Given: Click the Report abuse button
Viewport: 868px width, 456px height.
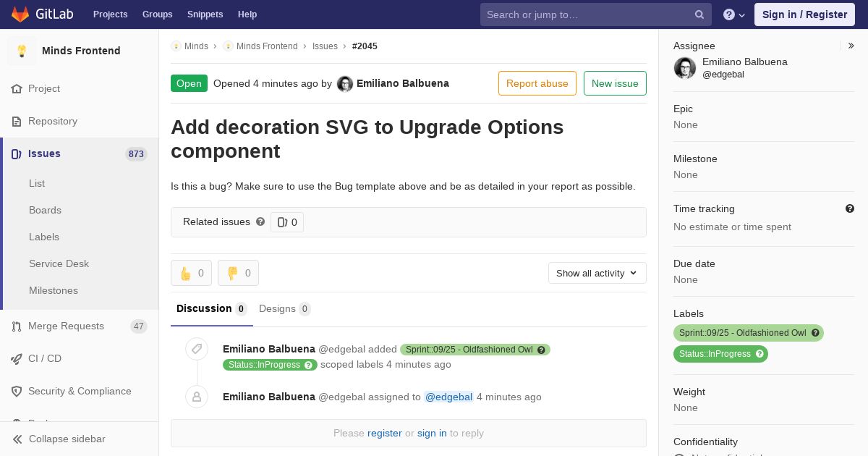Looking at the screenshot, I should [x=537, y=83].
